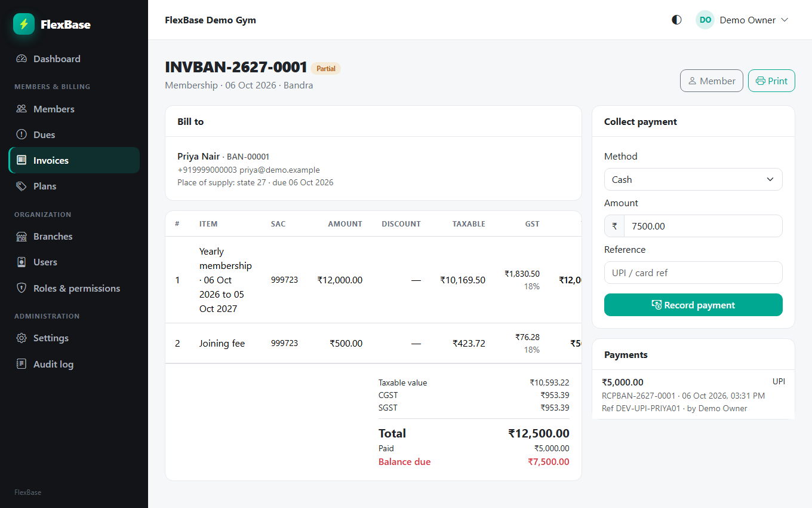Open the payment Method dropdown
812x508 pixels.
693,179
